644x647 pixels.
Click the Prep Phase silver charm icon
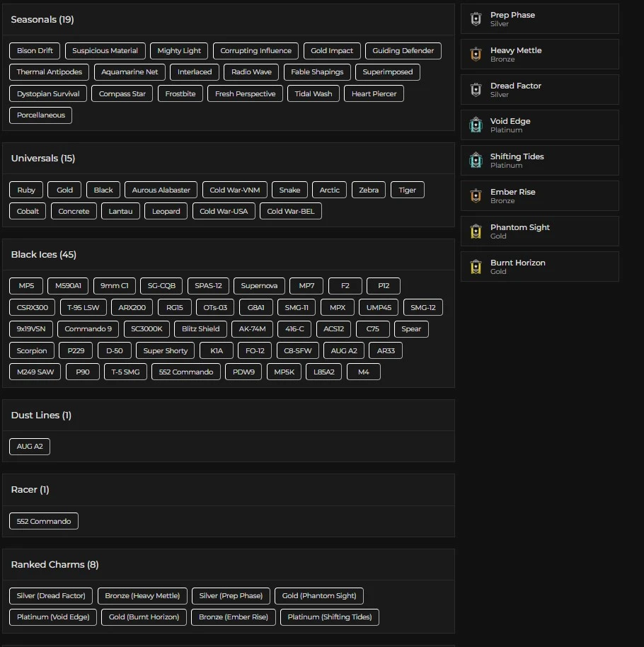coord(476,19)
